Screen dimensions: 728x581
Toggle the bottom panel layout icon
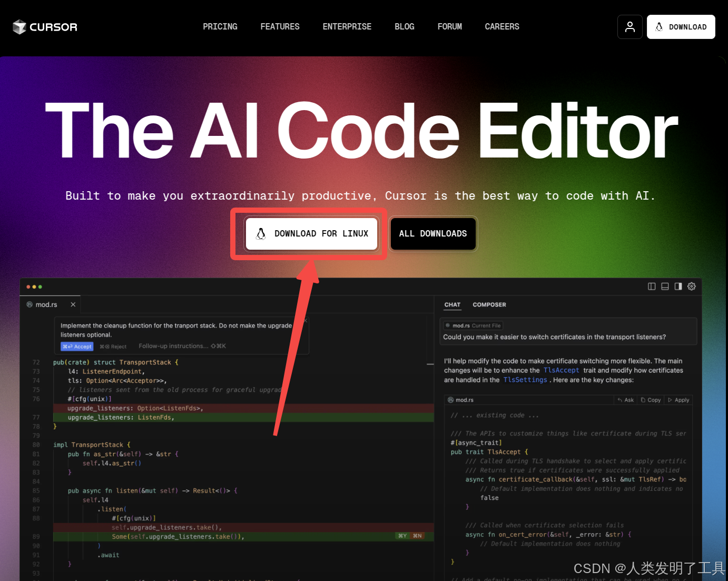tap(665, 287)
